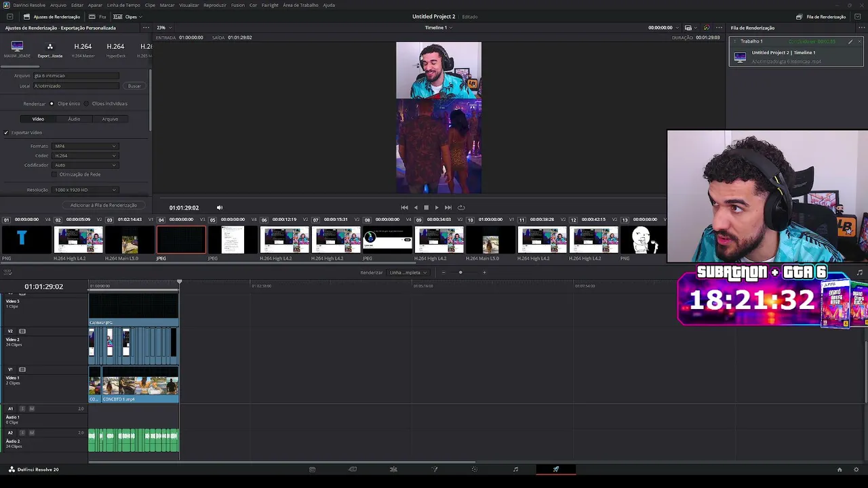Viewport: 868px width, 488px height.
Task: Zoom out the timeline with minus icon
Action: pos(443,272)
